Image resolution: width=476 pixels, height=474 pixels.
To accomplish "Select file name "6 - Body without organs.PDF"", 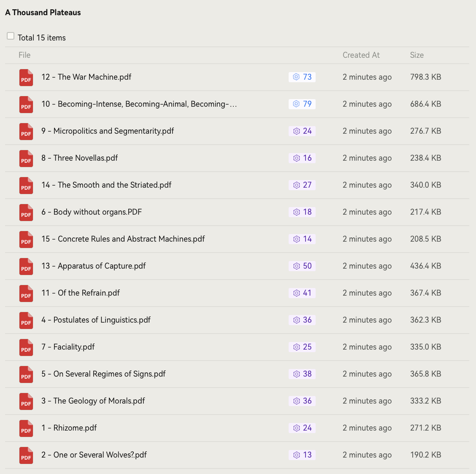I will point(92,212).
